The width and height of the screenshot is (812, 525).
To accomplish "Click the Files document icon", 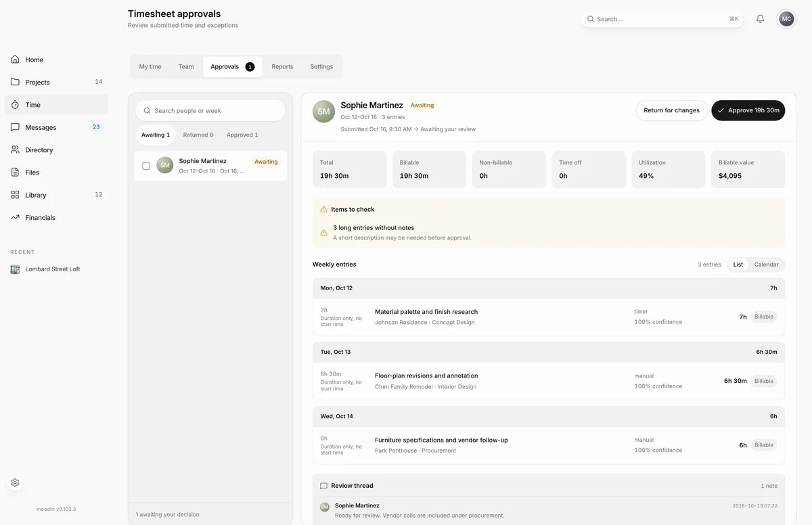I will (x=15, y=173).
